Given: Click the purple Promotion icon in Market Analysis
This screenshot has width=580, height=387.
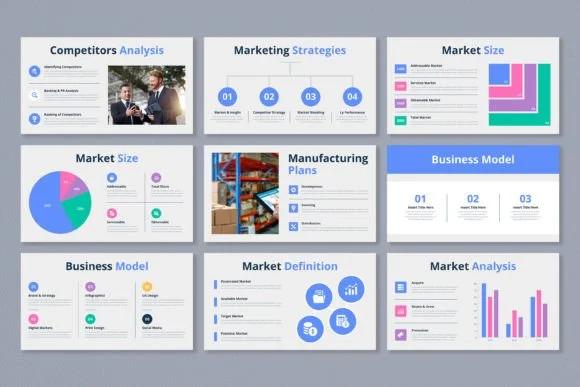Looking at the screenshot, I should coord(401,335).
